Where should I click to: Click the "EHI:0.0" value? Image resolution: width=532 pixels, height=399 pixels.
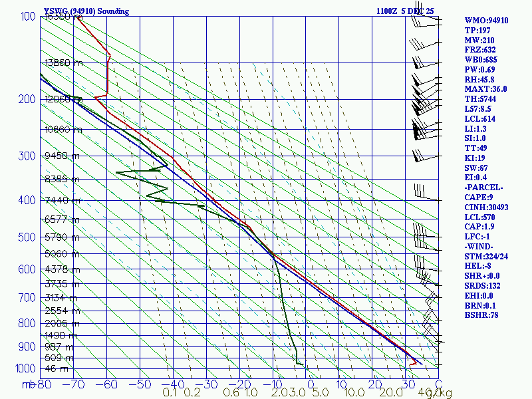click(478, 295)
